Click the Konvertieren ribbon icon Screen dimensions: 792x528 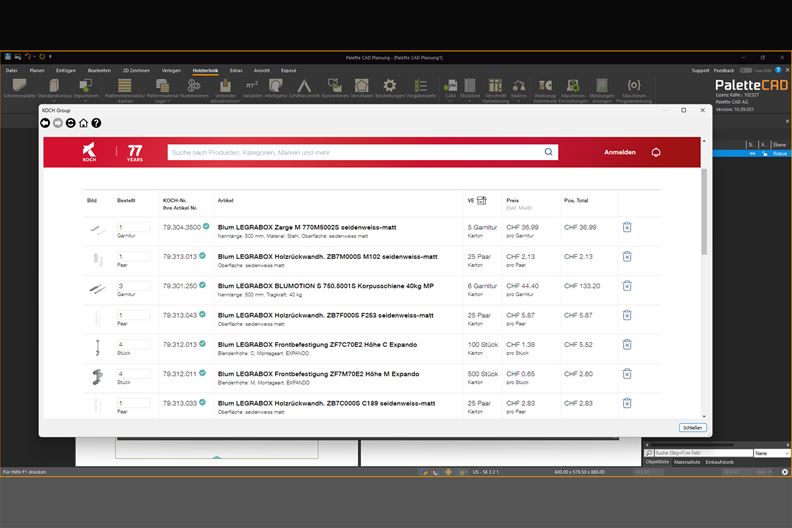(x=334, y=88)
